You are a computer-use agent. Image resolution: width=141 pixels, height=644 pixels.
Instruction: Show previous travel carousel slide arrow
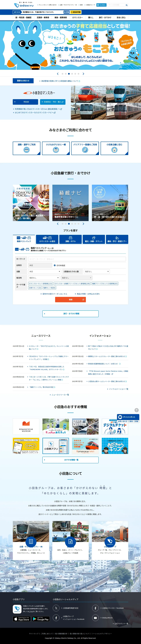coord(58,224)
